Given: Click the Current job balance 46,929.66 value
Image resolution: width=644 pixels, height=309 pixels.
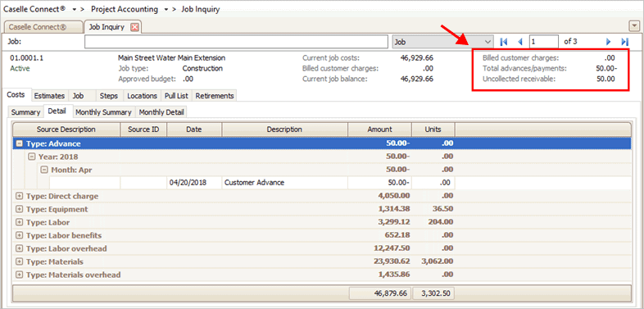Looking at the screenshot, I should (416, 79).
